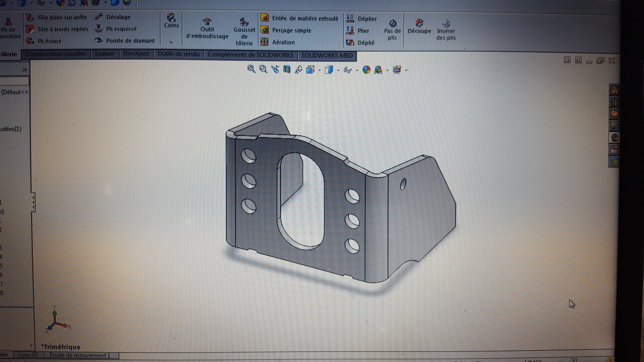This screenshot has height=362, width=644.
Task: Toggle the Section View icon
Action: pyautogui.click(x=287, y=69)
